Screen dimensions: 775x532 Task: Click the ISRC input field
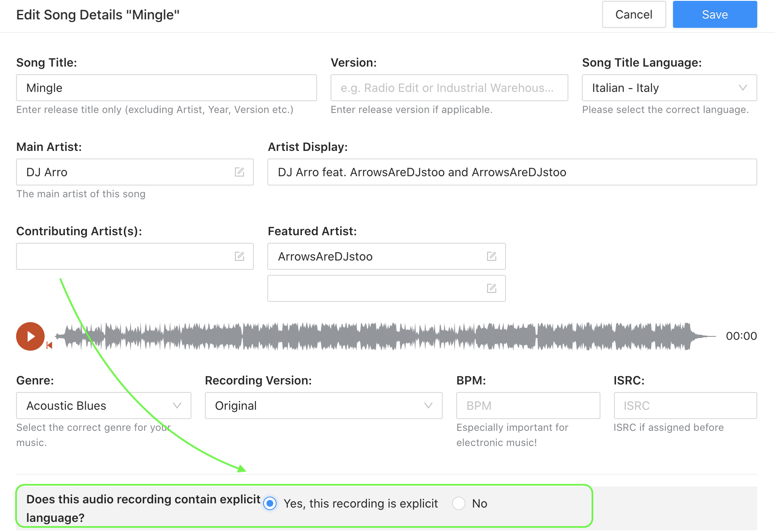pyautogui.click(x=686, y=406)
